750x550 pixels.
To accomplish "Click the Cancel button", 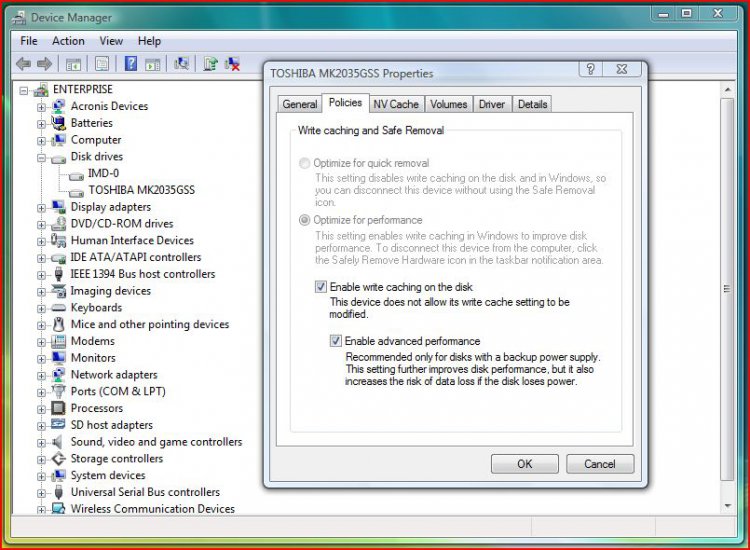I will pos(600,464).
